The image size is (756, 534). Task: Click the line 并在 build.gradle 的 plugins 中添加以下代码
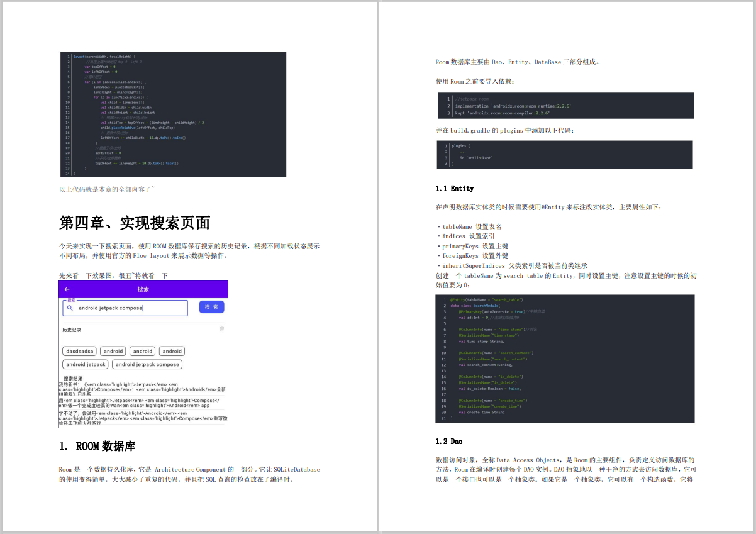click(x=505, y=131)
